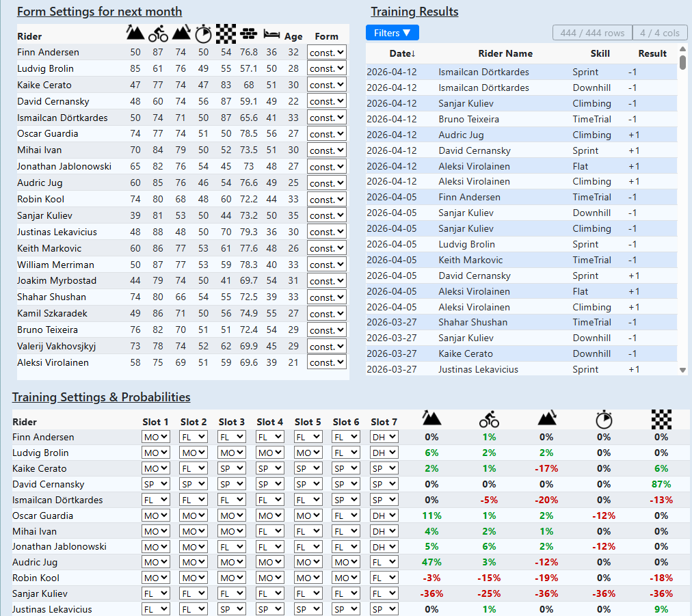Click the checkered flag icon in Training Probabilities header

661,419
